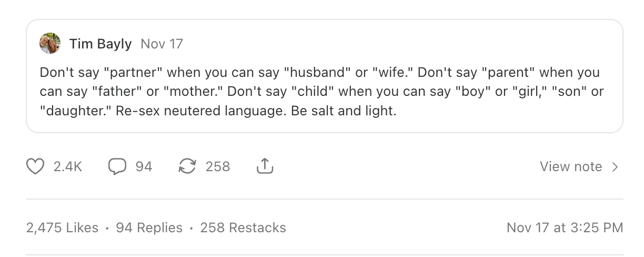Click the share upload icon
This screenshot has height=257, width=644.
[x=265, y=167]
